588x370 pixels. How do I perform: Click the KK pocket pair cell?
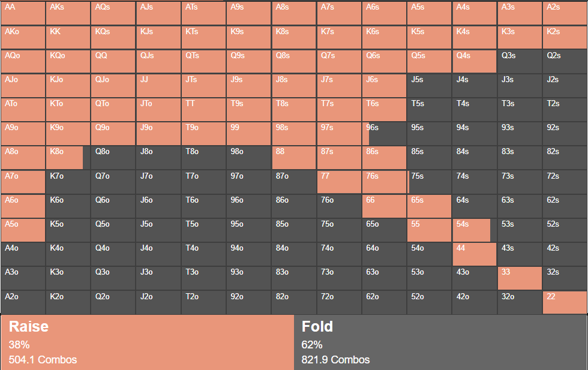click(x=68, y=37)
